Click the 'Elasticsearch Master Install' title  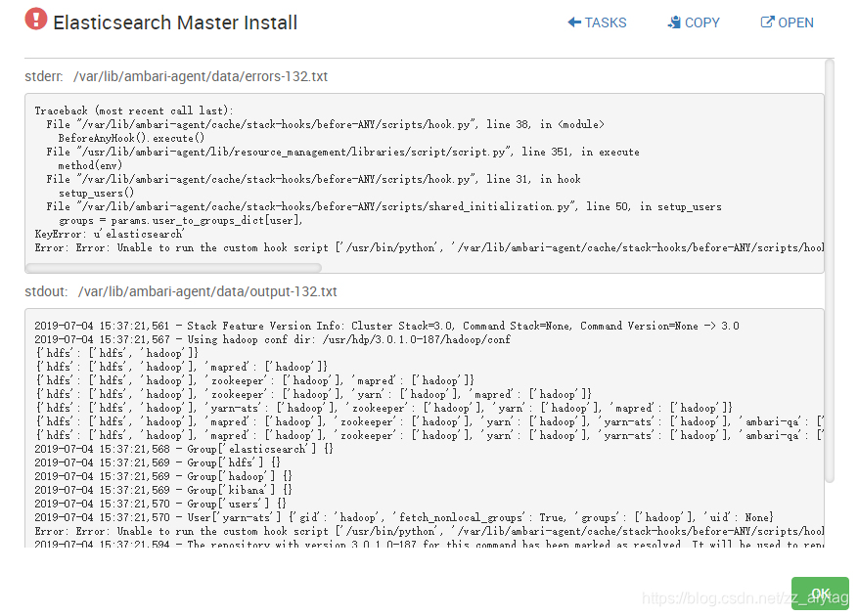coord(175,22)
